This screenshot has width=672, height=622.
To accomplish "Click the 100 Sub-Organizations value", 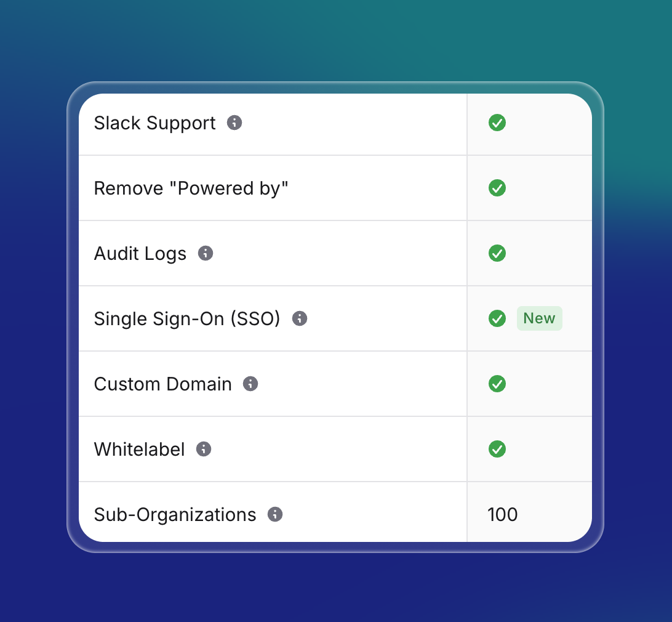I will click(x=502, y=514).
